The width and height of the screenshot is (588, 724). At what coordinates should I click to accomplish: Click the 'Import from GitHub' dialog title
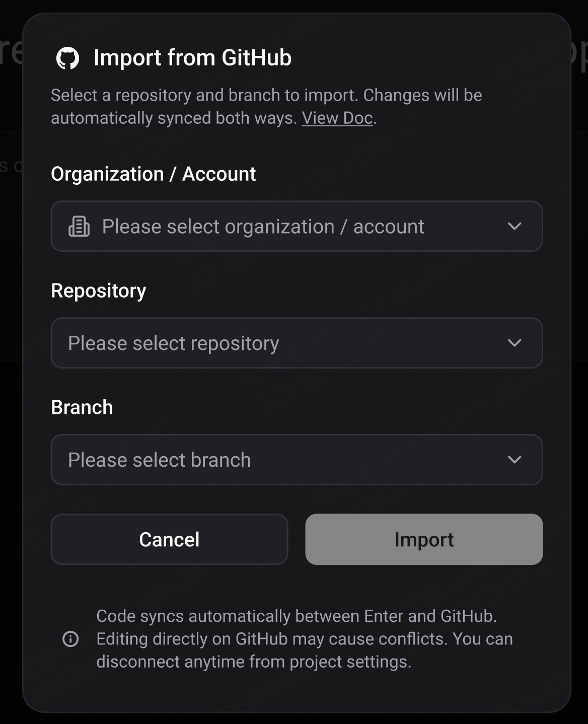click(192, 58)
